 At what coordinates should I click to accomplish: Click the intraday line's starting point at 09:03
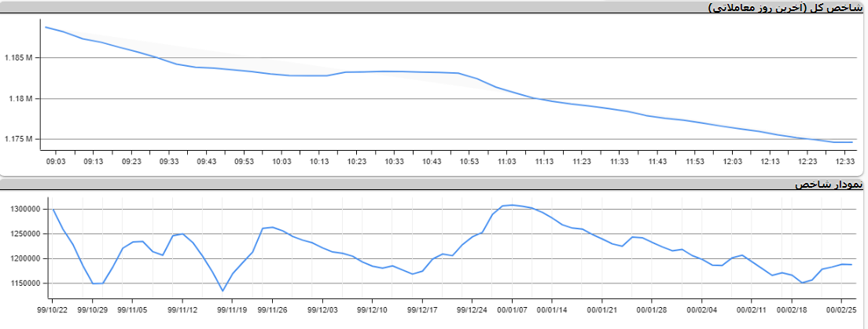(x=46, y=27)
